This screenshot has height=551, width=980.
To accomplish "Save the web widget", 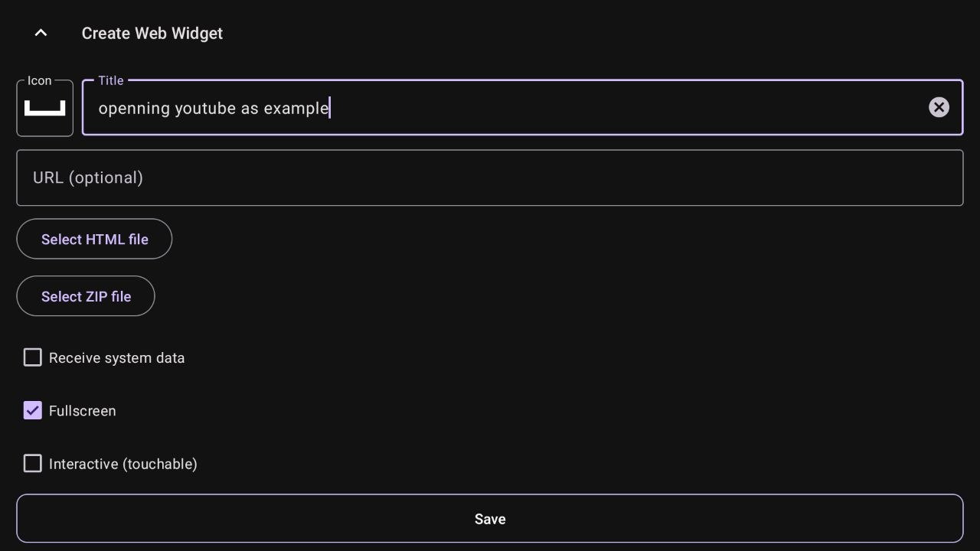I will click(490, 519).
